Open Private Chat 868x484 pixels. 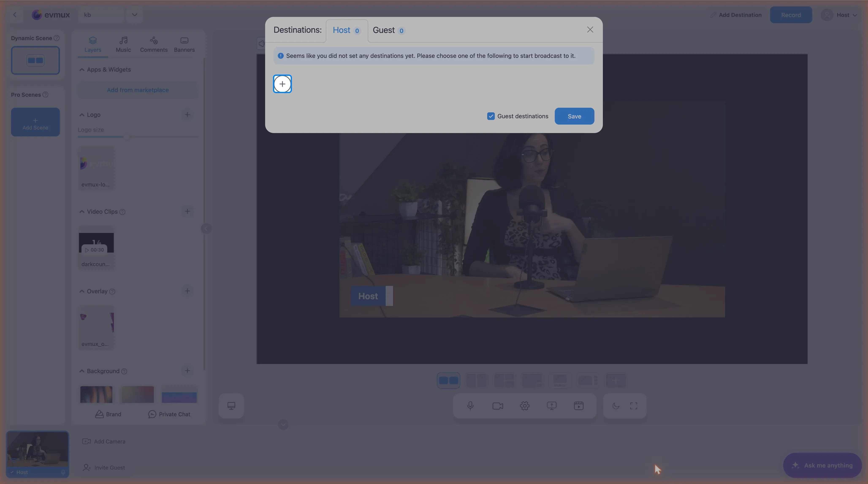click(169, 414)
